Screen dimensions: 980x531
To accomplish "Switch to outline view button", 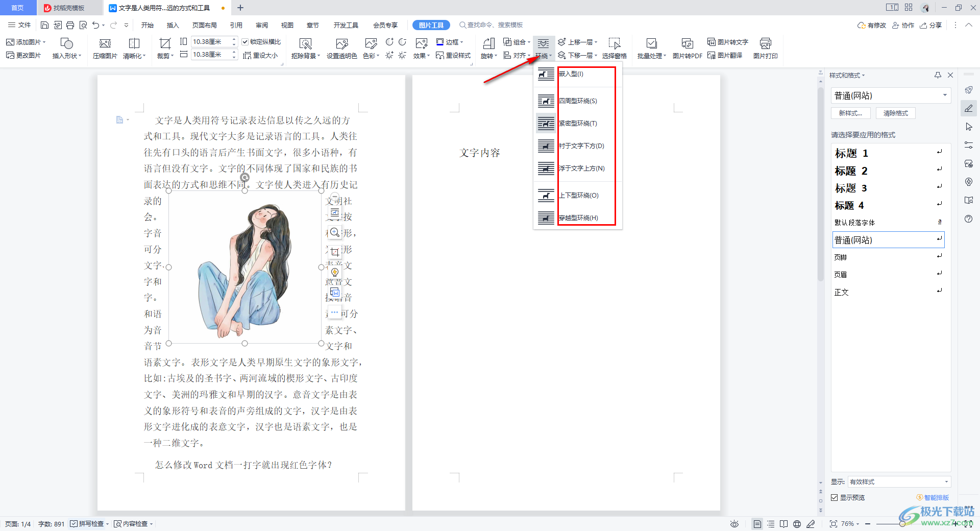I will (771, 524).
